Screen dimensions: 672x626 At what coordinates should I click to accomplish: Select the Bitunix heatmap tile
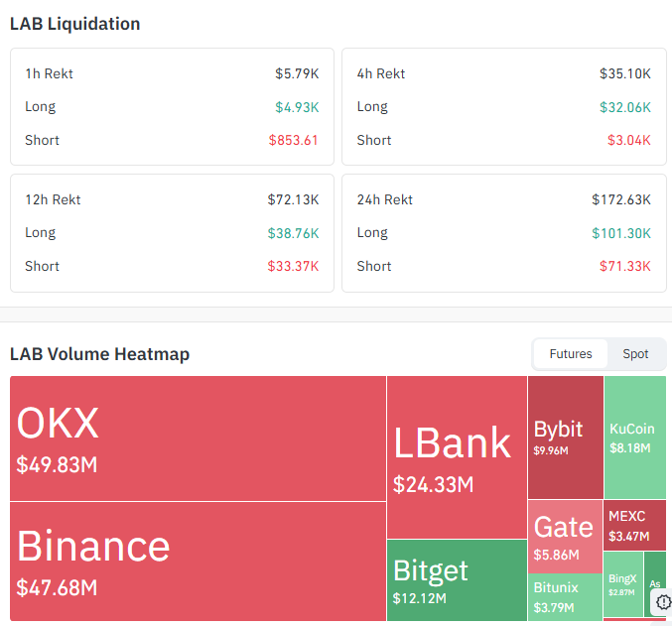[x=565, y=597]
